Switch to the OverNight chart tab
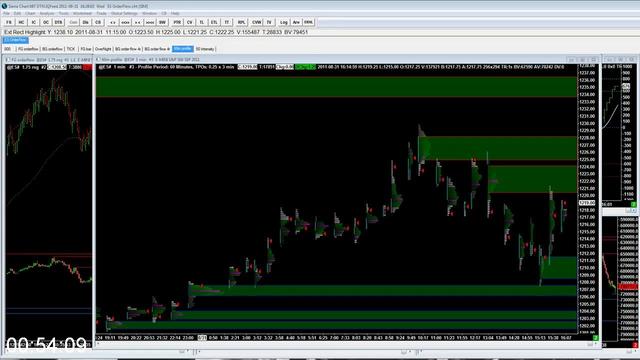Viewport: 640px width, 360px height. coord(103,49)
